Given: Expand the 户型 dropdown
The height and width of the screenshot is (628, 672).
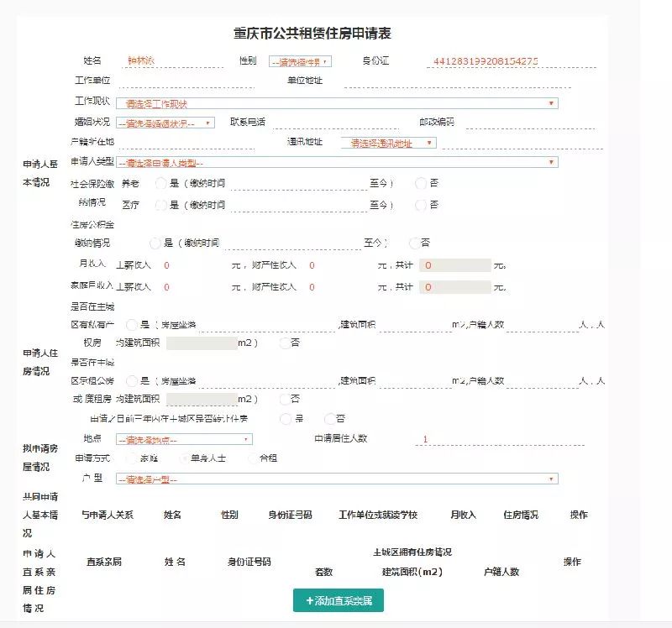Looking at the screenshot, I should [x=337, y=479].
